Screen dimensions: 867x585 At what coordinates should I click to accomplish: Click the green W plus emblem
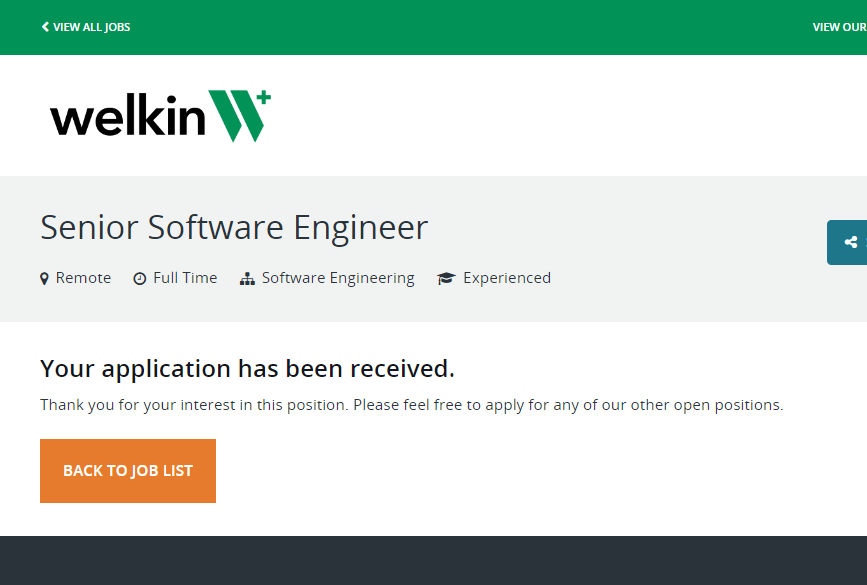point(239,115)
